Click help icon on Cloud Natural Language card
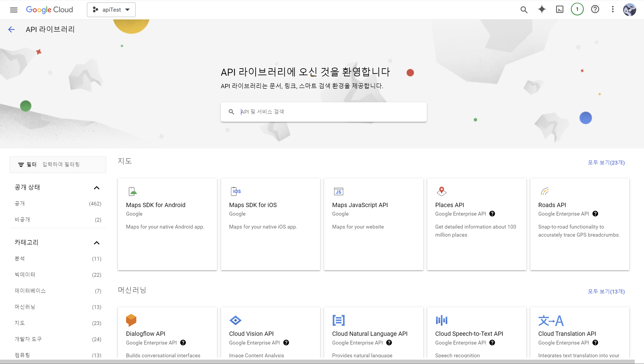 [x=389, y=343]
